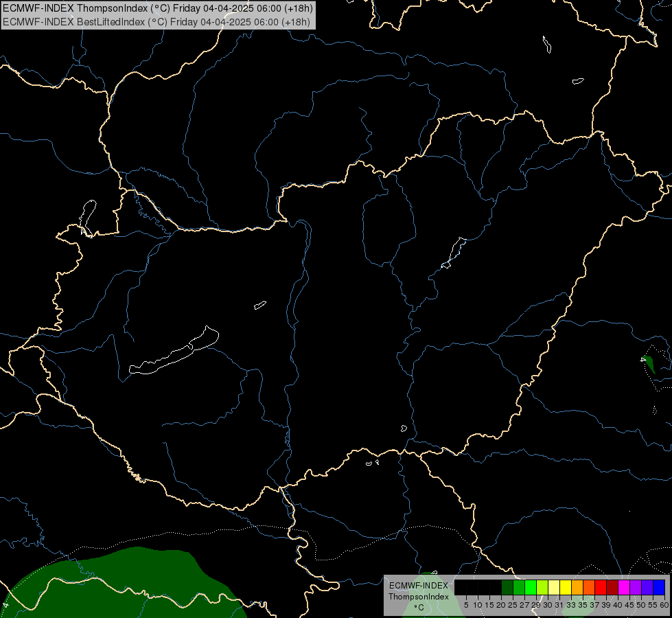Screen dimensions: 672x618
Task: Click the legend label ThompsonIndex
Action: tap(418, 597)
